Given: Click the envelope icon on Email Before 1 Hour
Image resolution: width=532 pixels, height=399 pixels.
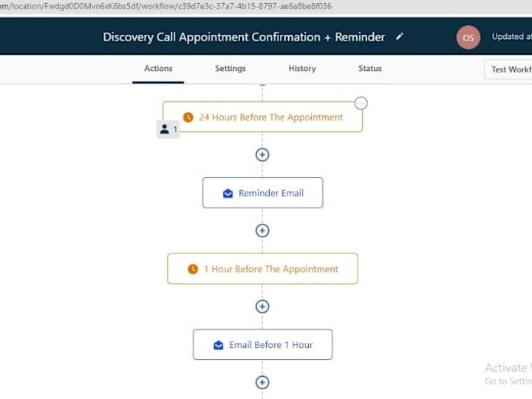Looking at the screenshot, I should coord(219,345).
